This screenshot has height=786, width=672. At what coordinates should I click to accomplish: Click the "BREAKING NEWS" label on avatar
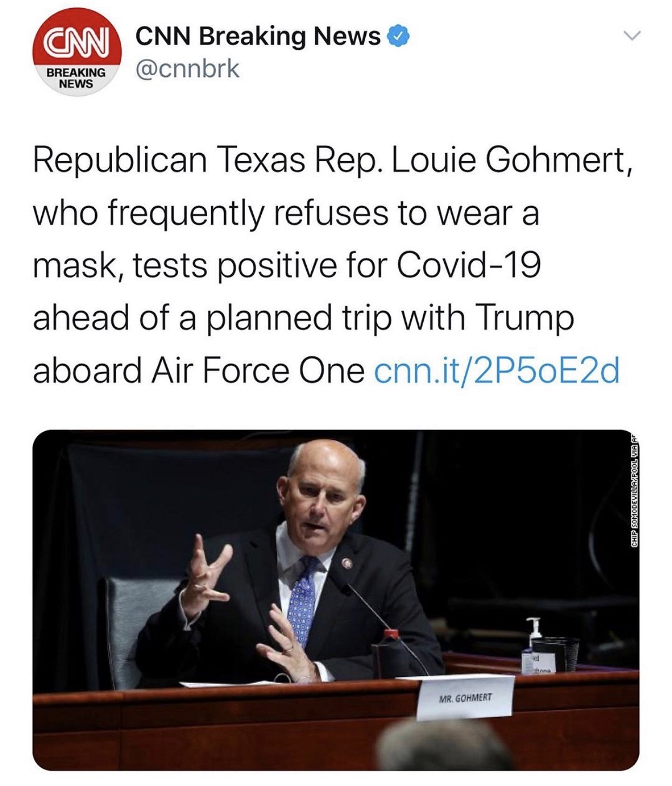coord(76,78)
